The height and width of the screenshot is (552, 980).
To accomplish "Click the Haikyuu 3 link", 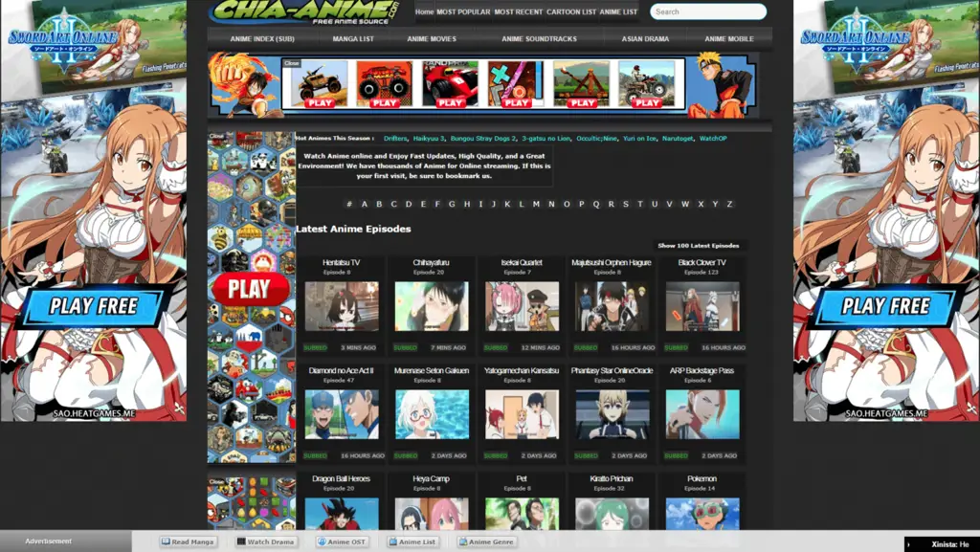I will click(428, 139).
